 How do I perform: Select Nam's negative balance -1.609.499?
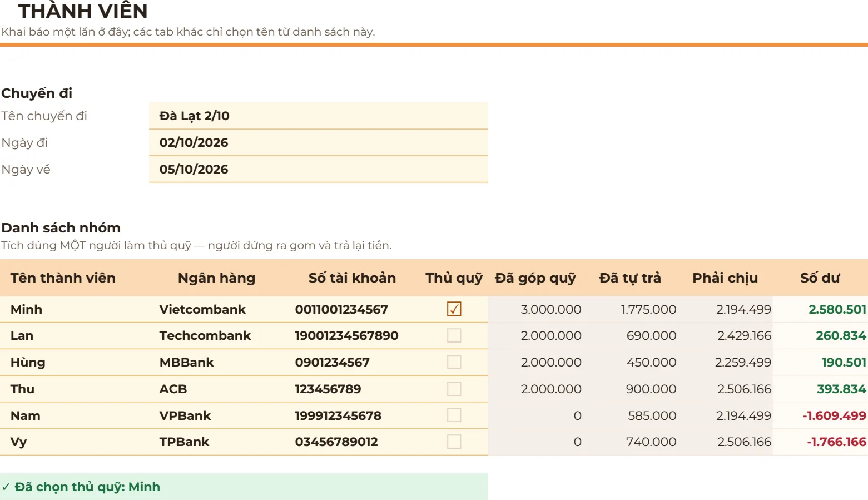pos(834,415)
